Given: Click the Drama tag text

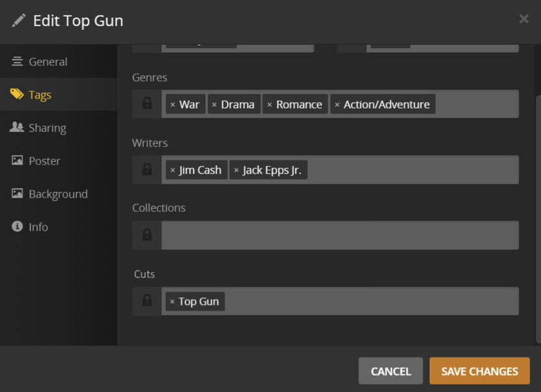Looking at the screenshot, I should [x=238, y=105].
